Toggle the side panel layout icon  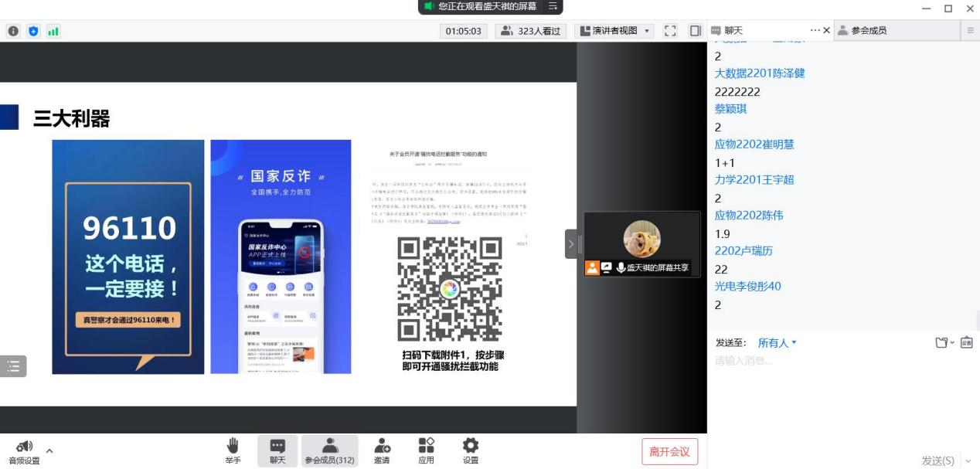click(695, 31)
